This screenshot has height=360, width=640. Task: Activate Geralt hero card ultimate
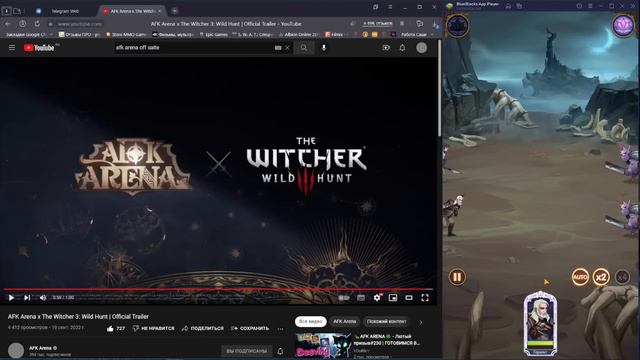[x=540, y=323]
